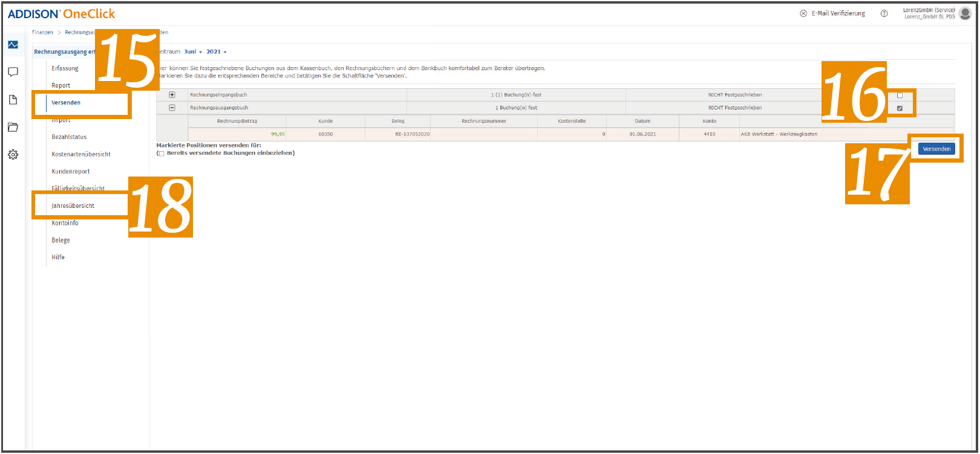Click the Rechnungsbetrag column header
This screenshot has width=980, height=454.
point(237,121)
